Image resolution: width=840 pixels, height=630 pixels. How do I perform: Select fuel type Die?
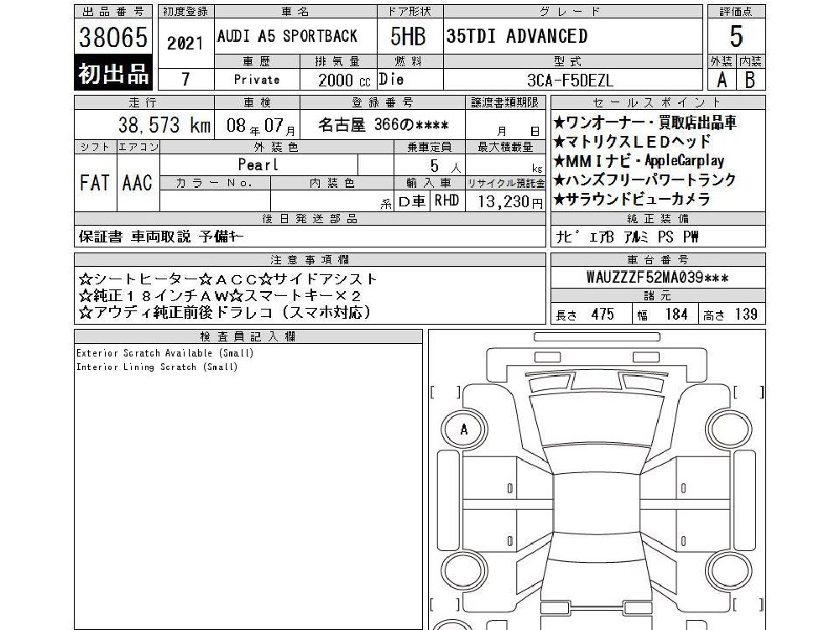[391, 80]
